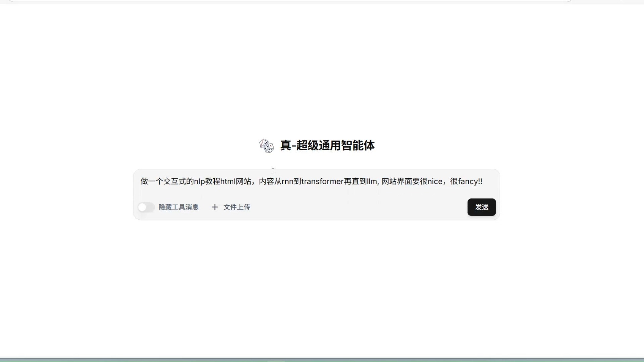Click the browser address bar edge at top

tap(288, 1)
